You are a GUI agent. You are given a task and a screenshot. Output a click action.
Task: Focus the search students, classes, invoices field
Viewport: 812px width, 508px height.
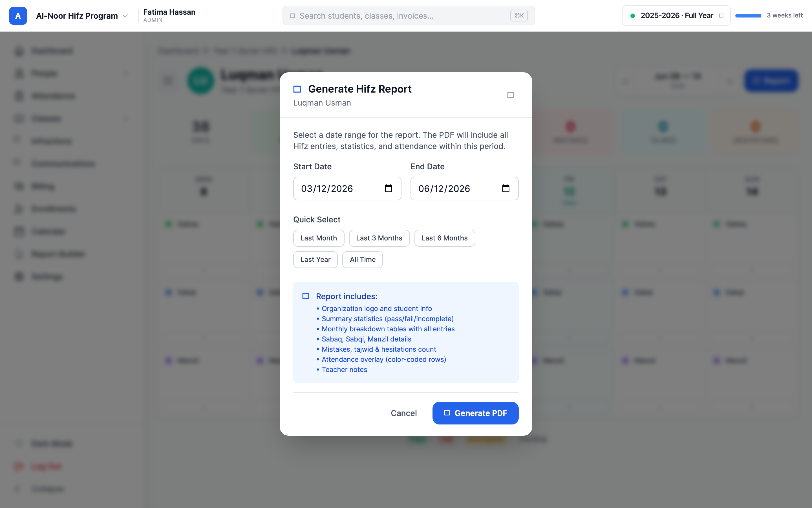tap(408, 16)
